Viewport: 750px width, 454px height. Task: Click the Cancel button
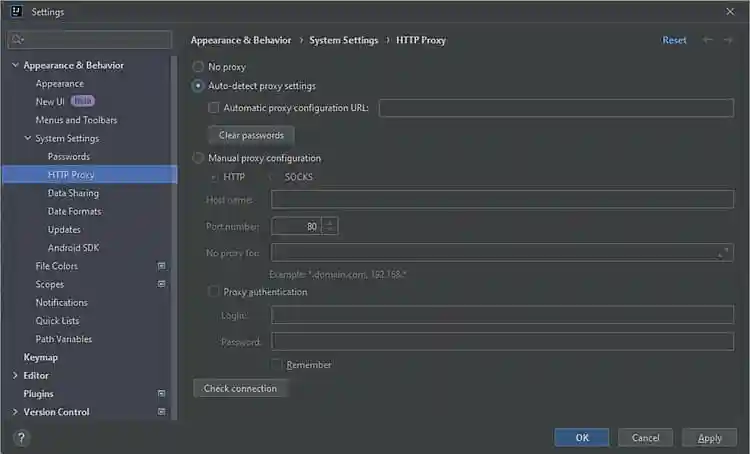(645, 438)
